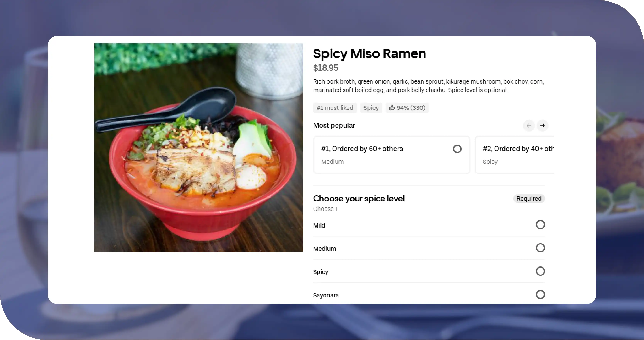Viewport: 644px width, 340px height.
Task: Click the Choose 1 hint text
Action: coord(325,209)
